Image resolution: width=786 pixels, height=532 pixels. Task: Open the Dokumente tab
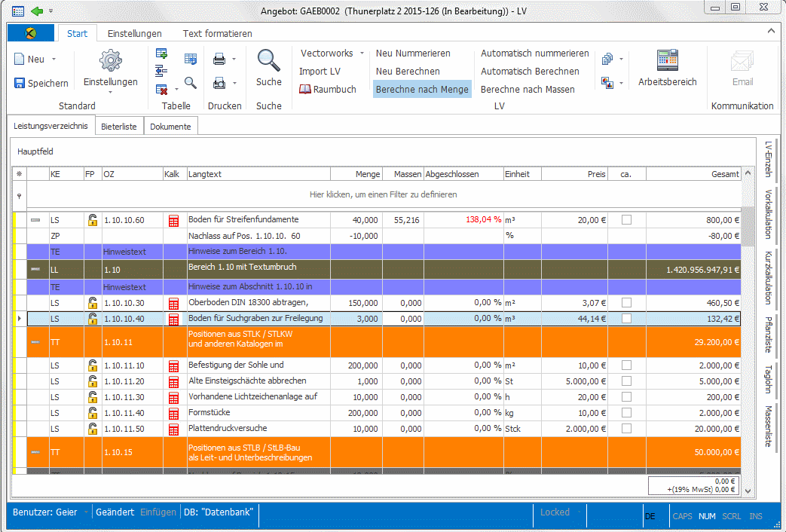pyautogui.click(x=170, y=127)
